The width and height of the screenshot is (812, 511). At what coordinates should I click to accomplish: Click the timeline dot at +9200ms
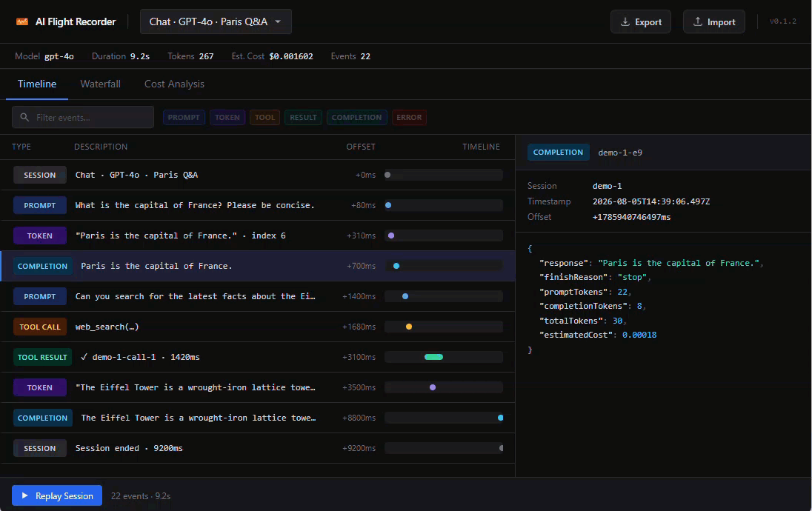502,448
